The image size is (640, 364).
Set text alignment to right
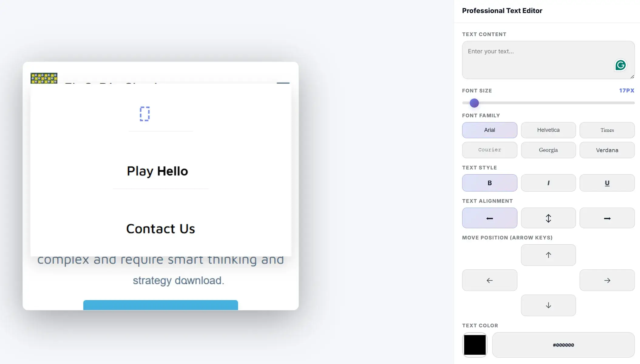[607, 218]
